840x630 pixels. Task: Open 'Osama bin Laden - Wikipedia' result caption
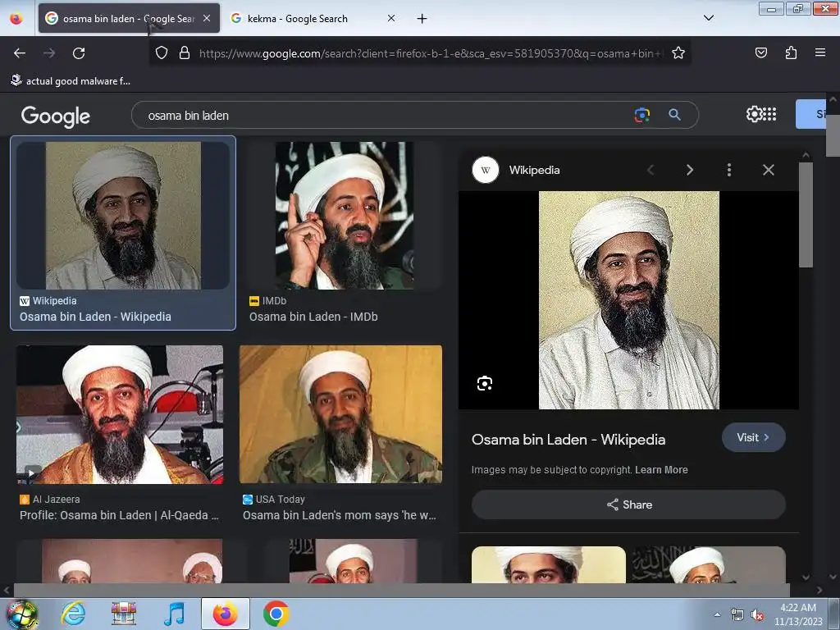click(x=95, y=317)
